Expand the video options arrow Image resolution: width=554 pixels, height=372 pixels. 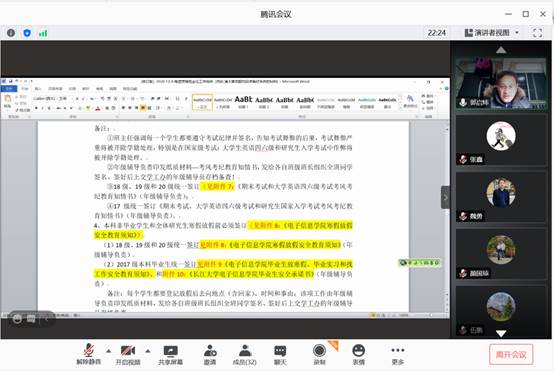pyautogui.click(x=148, y=351)
